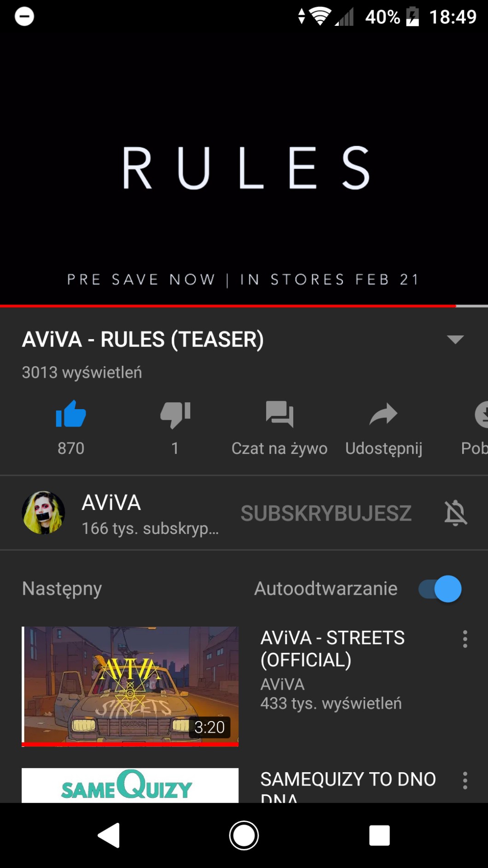Viewport: 488px width, 868px height.
Task: Tap the Udostępnij share arrow icon
Action: (383, 414)
